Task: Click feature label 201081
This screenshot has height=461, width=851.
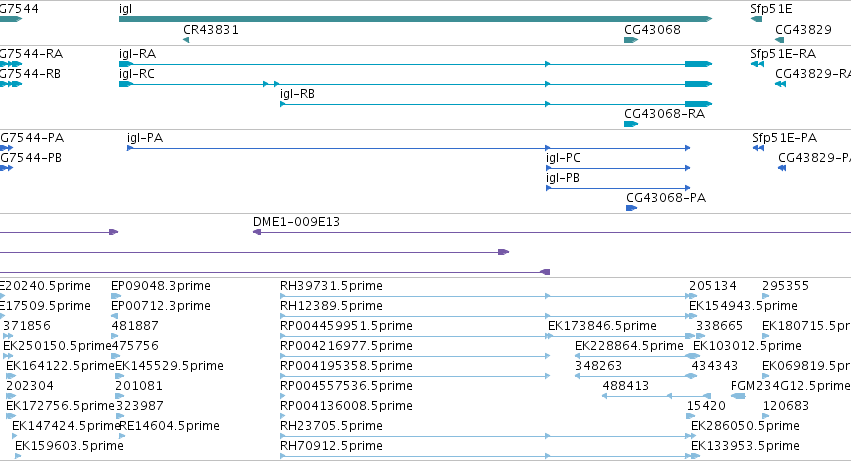Action: 139,386
